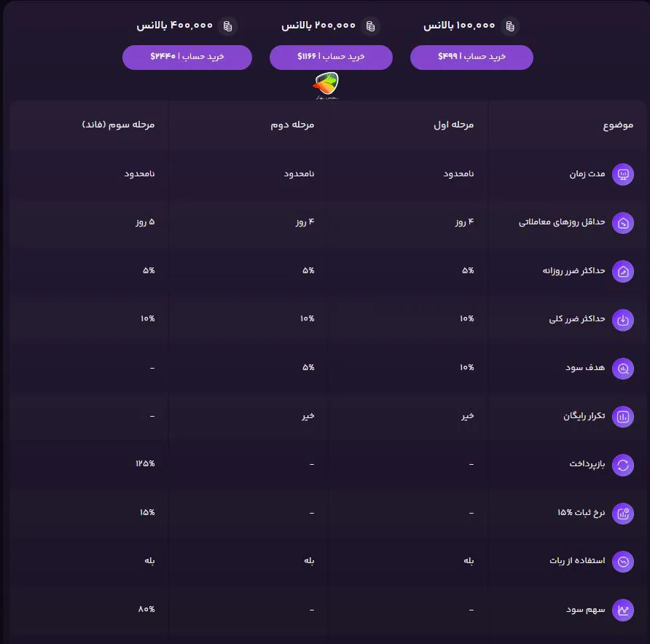Click the monitor icon next to مدت زمان
Viewport: 650px width, 644px height.
tap(623, 174)
